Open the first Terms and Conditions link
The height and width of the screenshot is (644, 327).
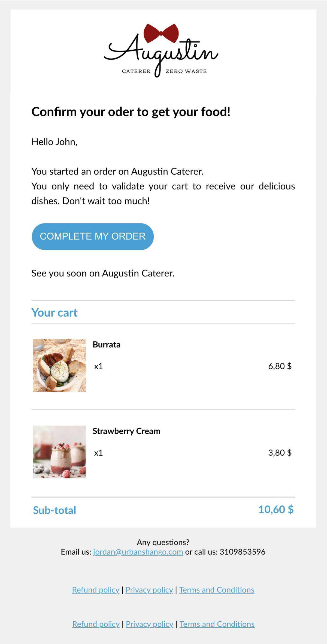pos(217,590)
